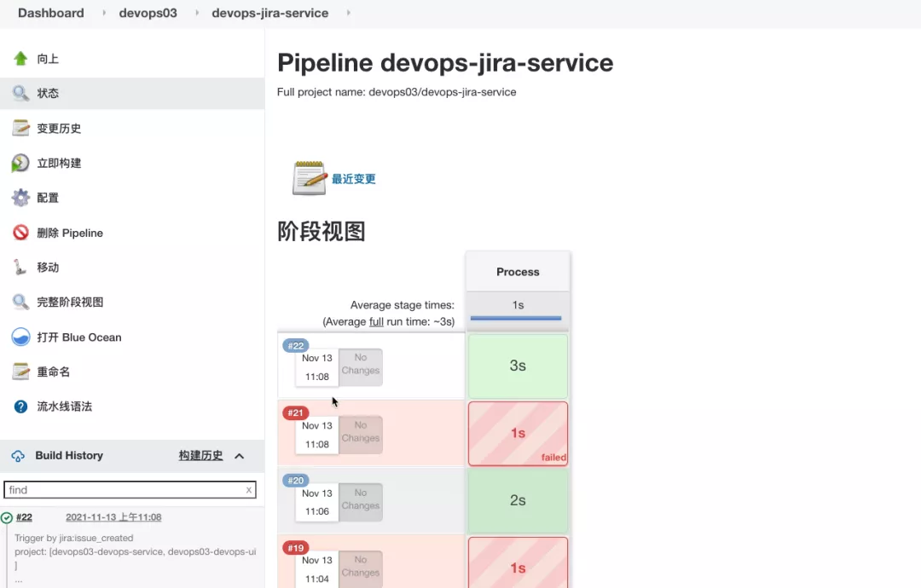Choose 删除 Pipeline in the sidebar

(x=70, y=233)
